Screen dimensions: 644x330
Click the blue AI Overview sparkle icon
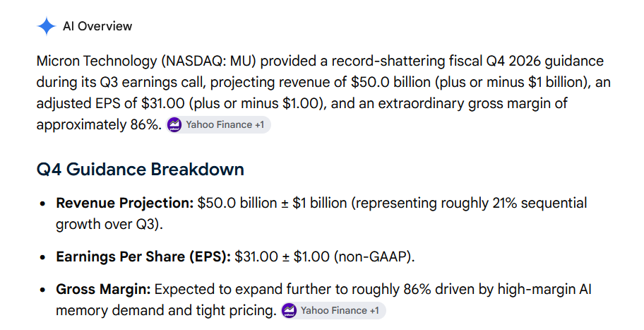coord(47,26)
